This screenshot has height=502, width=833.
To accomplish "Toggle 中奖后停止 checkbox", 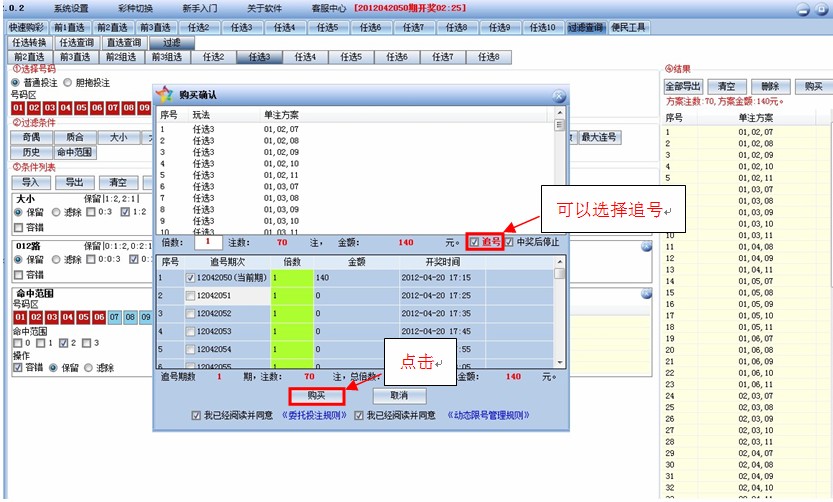I will click(510, 242).
